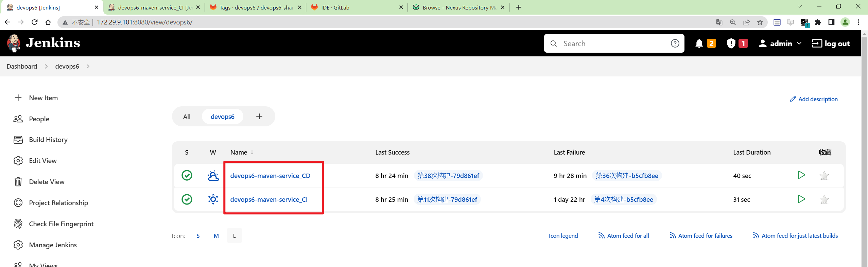Open Atom feed for all

tap(624, 236)
